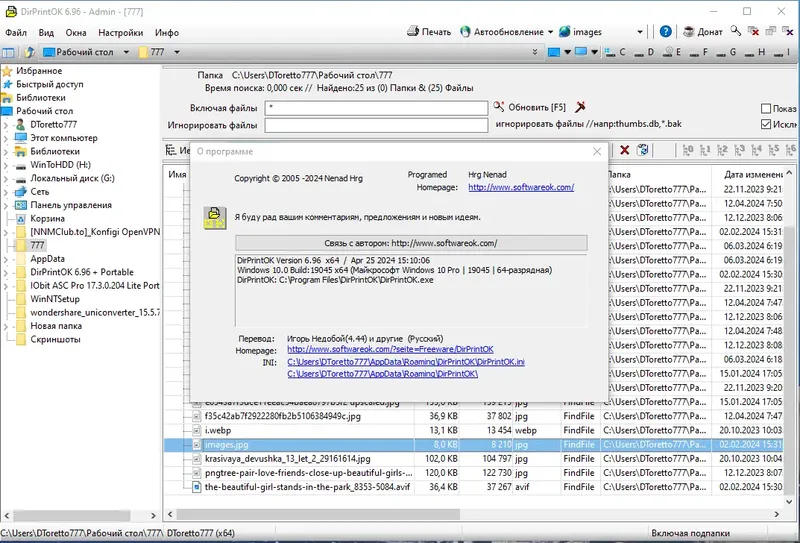Click the pin icon next to Обновить
This screenshot has height=543, width=800.
pyautogui.click(x=580, y=107)
